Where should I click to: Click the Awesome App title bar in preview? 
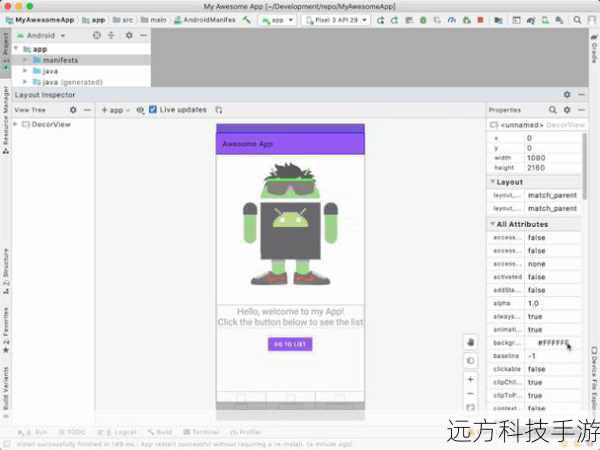click(x=290, y=144)
